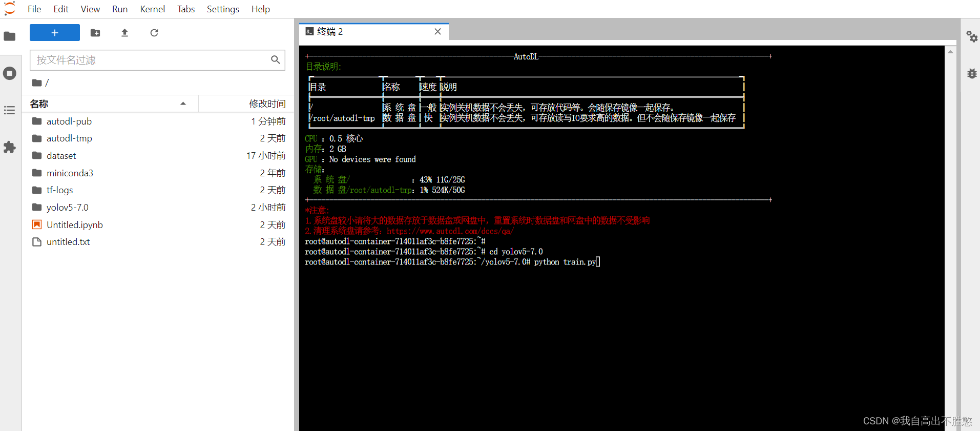This screenshot has height=431, width=980.
Task: Open the Property Inspector gears icon
Action: [x=972, y=36]
